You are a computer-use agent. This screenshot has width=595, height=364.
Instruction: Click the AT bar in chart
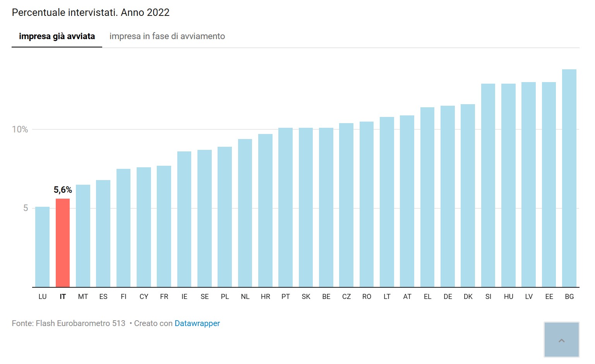(407, 201)
